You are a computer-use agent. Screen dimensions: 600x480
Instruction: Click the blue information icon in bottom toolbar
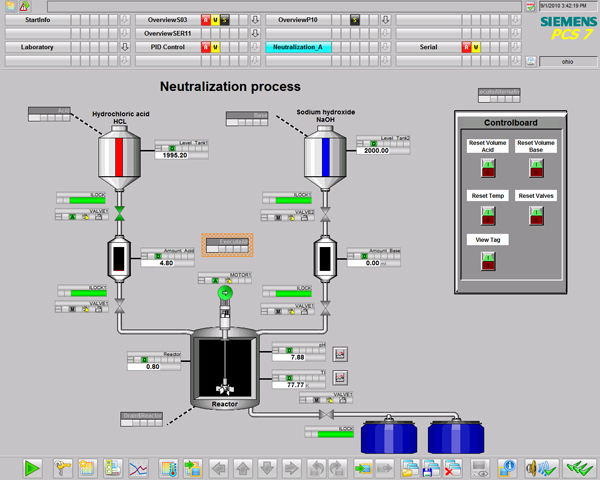coord(507,467)
